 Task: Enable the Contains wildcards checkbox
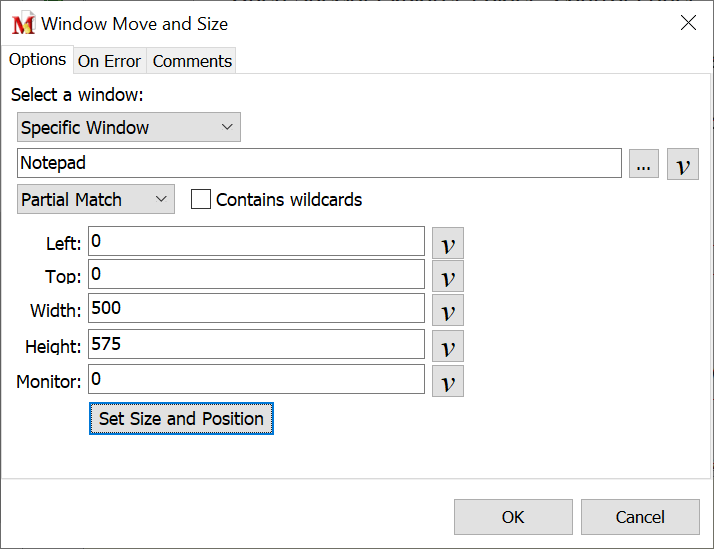(x=201, y=199)
